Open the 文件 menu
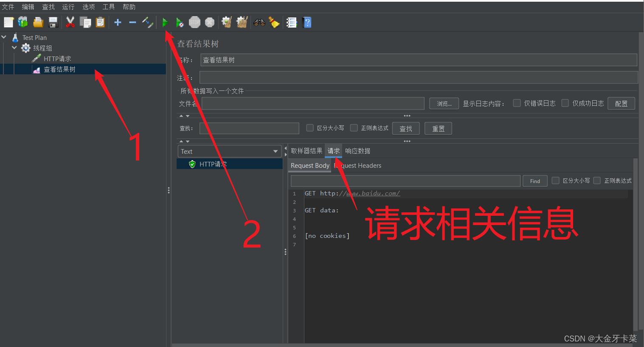Viewport: 644px width, 347px height. 8,7
